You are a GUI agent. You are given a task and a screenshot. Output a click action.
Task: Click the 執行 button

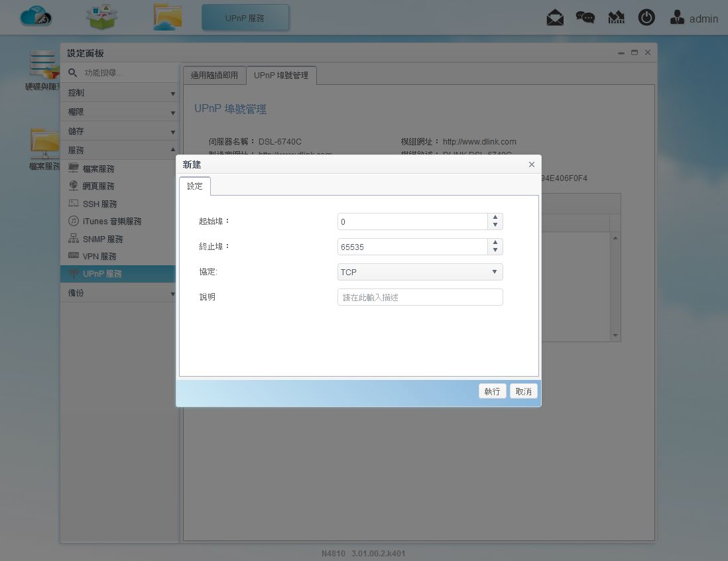point(492,391)
